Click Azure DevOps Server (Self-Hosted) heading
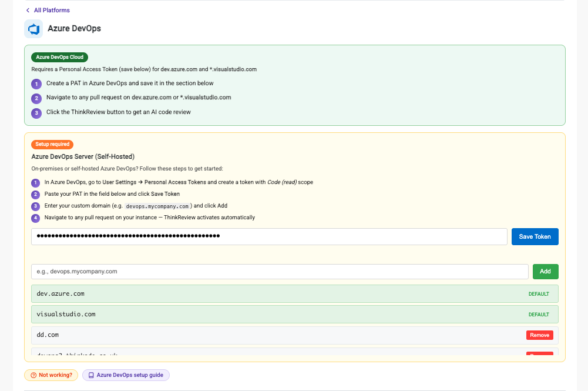The height and width of the screenshot is (391, 588). pyautogui.click(x=83, y=156)
